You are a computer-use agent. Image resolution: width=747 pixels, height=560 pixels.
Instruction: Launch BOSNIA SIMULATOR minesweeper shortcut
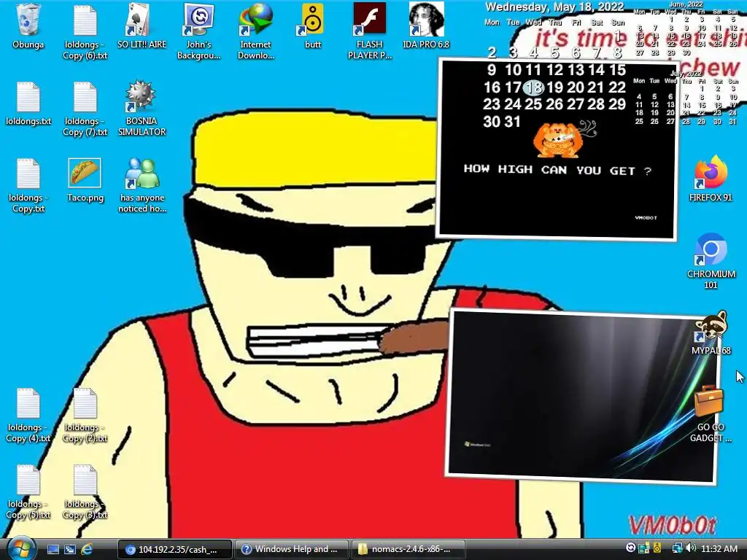pyautogui.click(x=142, y=109)
